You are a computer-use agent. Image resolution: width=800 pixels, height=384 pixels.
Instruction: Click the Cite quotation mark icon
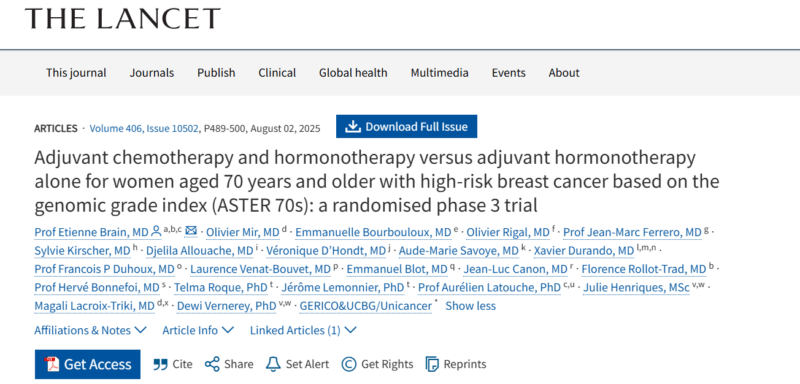(160, 364)
